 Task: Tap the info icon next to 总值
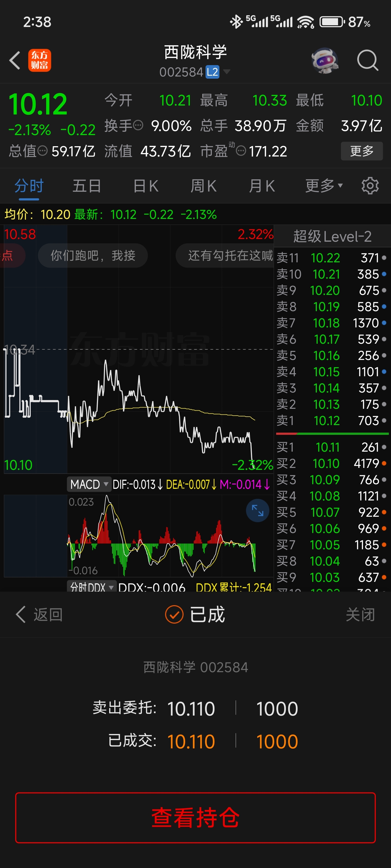point(42,151)
